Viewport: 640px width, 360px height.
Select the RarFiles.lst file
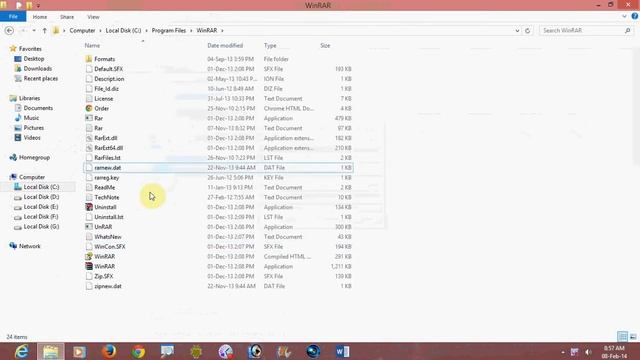107,158
